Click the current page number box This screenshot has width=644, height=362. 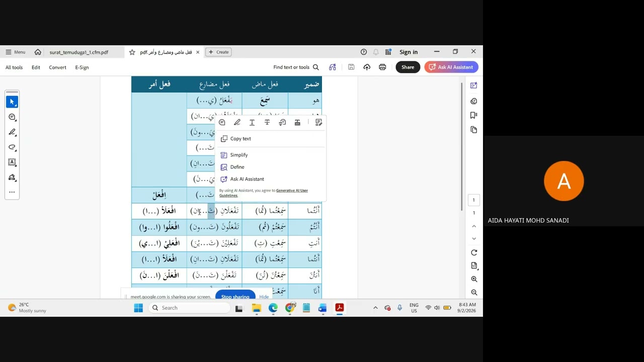coord(473,200)
